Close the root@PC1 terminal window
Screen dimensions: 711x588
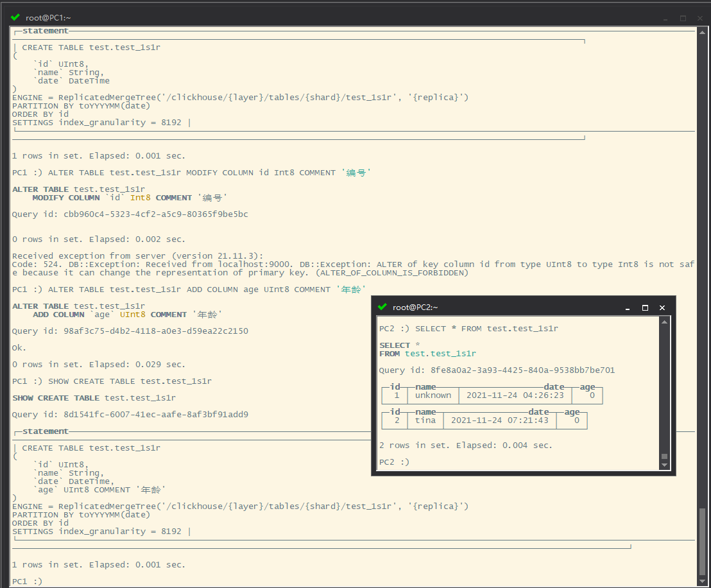(700, 18)
